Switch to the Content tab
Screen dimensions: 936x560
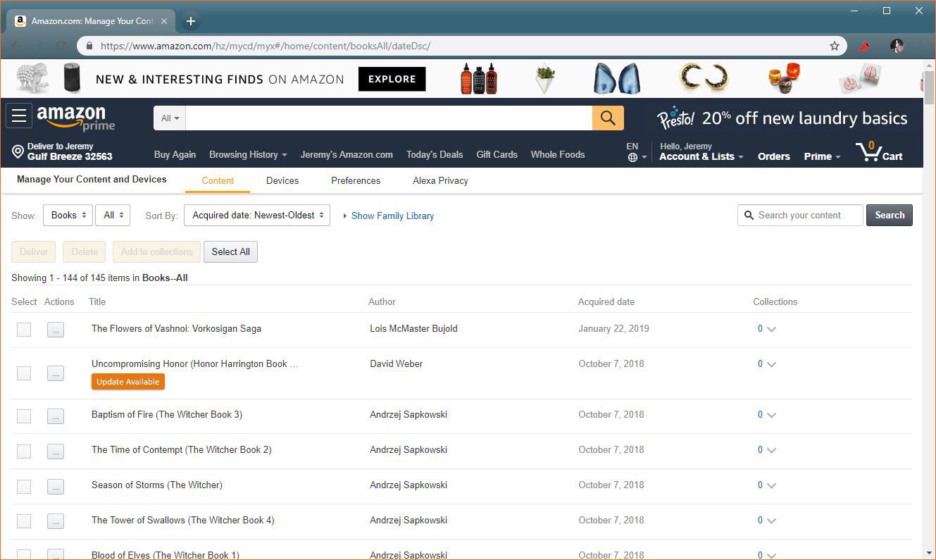point(218,181)
